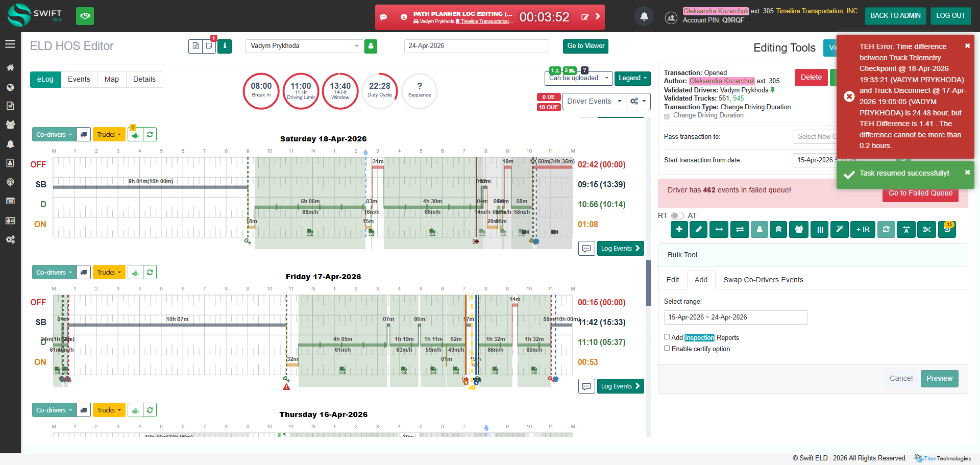The image size is (980, 465).
Task: Check the Add Inspection Reports box
Action: tap(667, 337)
